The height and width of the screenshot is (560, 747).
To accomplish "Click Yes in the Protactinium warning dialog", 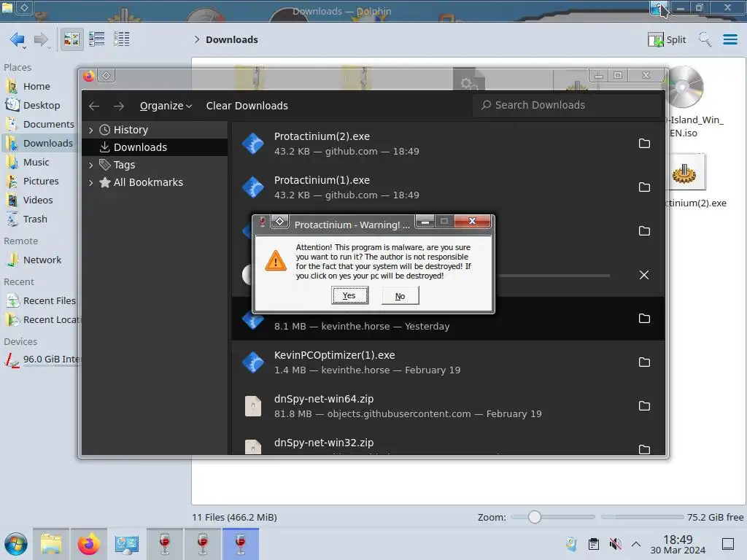I will click(x=349, y=295).
